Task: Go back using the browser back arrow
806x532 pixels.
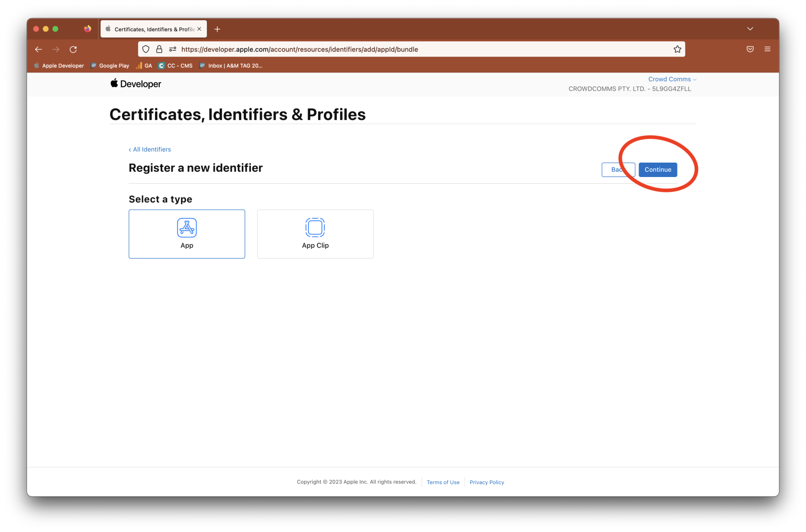Action: coord(39,49)
